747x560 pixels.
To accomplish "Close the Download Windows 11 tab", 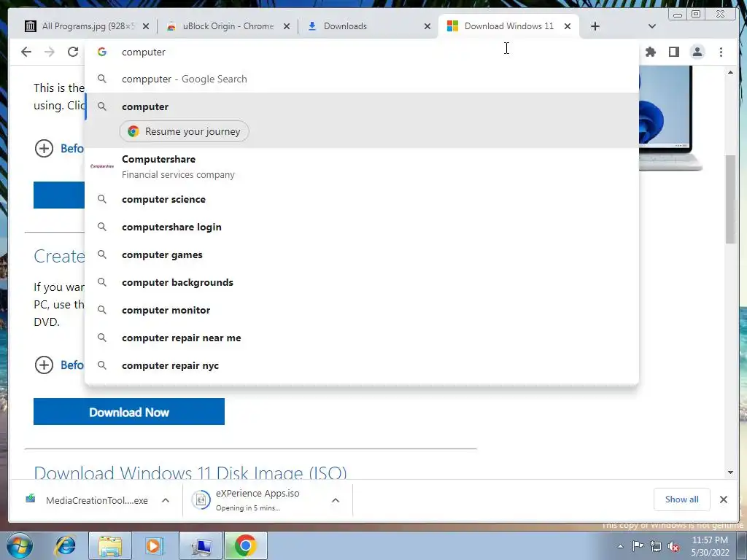I will coord(568,27).
